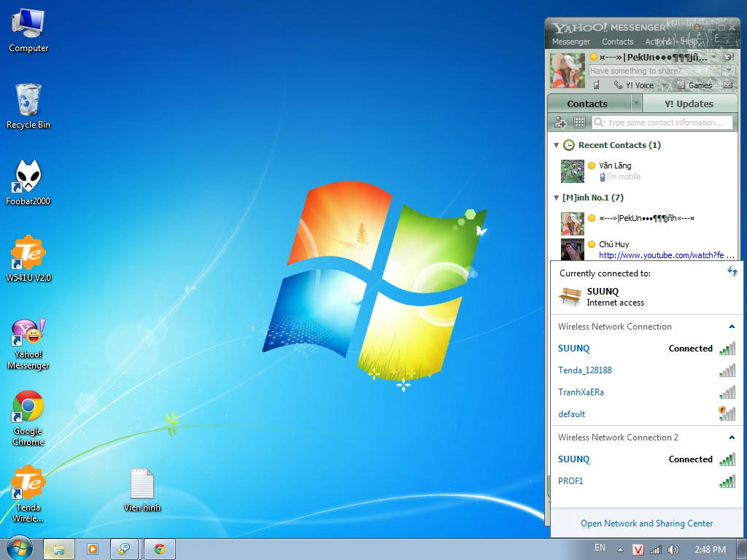Image resolution: width=747 pixels, height=560 pixels.
Task: Open the Contacts menu in menu bar
Action: (x=617, y=42)
